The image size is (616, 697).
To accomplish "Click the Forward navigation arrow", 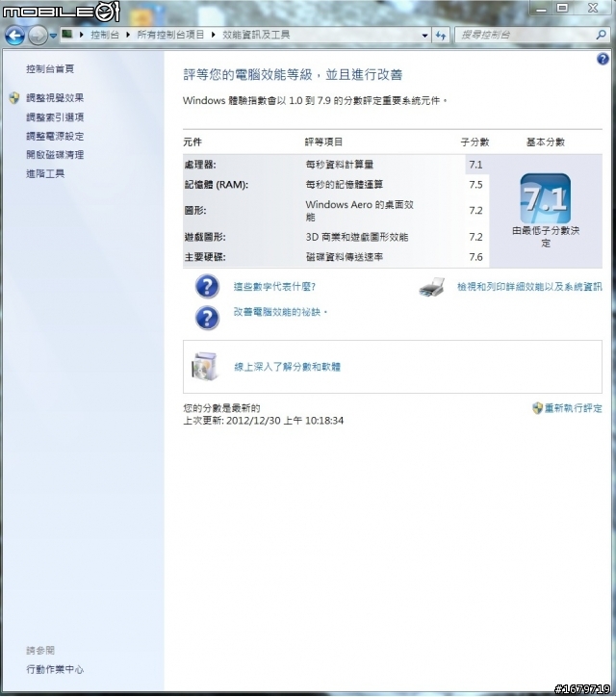I will (38, 36).
